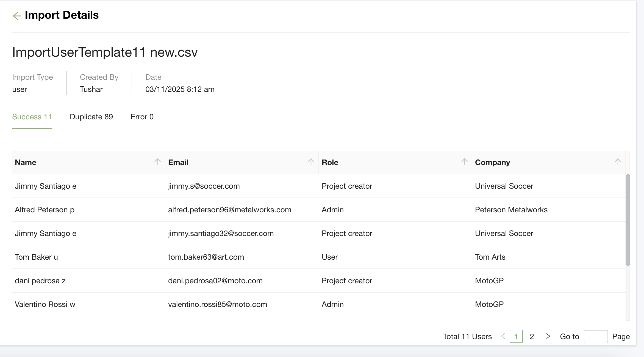Click the green back arrow icon
This screenshot has height=357, width=644.
(x=17, y=16)
